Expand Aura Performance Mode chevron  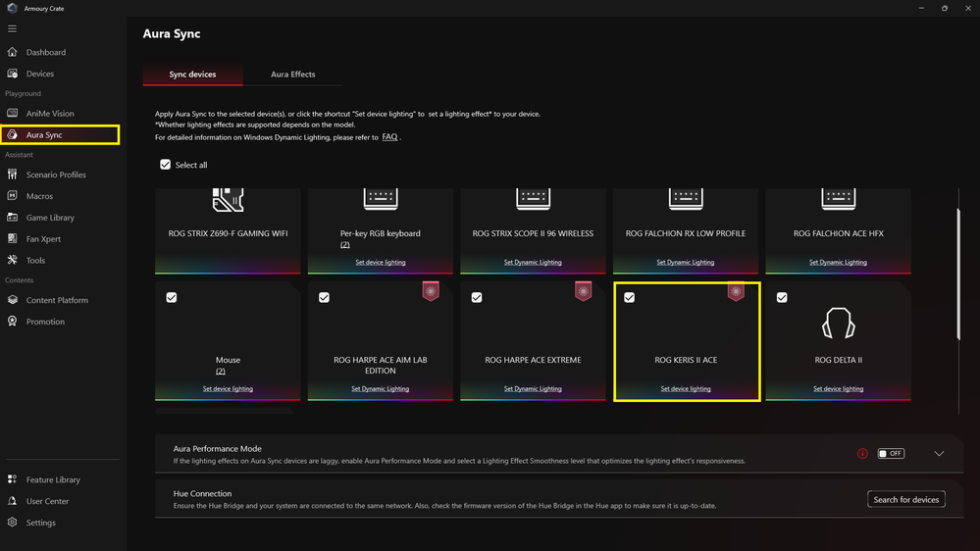pos(939,454)
